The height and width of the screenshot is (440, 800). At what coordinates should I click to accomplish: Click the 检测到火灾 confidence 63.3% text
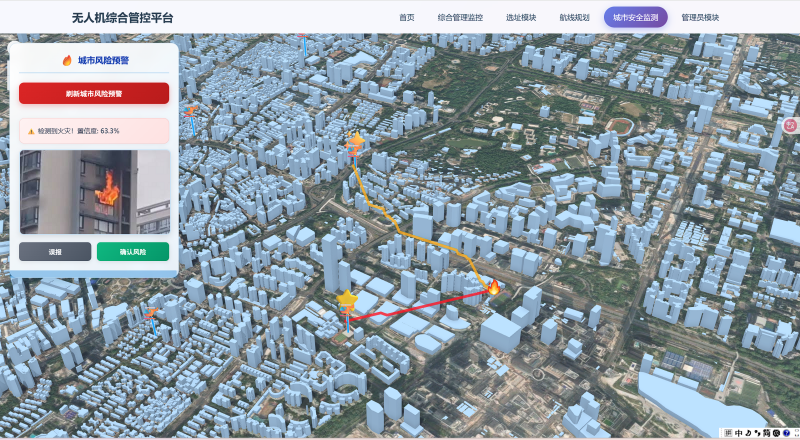point(78,131)
